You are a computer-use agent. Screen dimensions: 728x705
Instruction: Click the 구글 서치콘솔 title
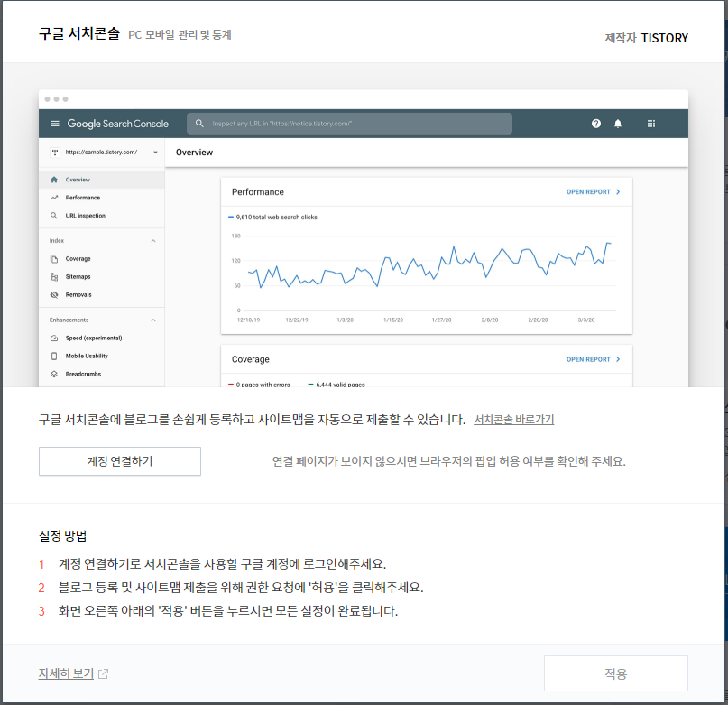tap(78, 34)
